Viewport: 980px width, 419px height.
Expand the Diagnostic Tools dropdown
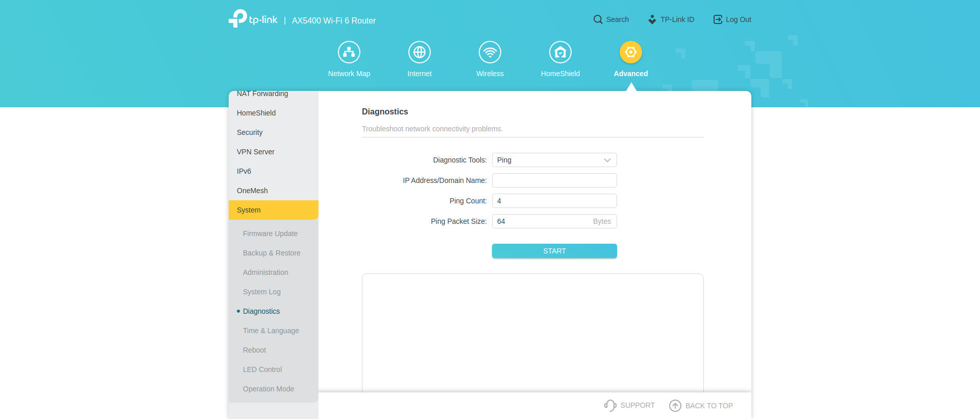tap(554, 160)
